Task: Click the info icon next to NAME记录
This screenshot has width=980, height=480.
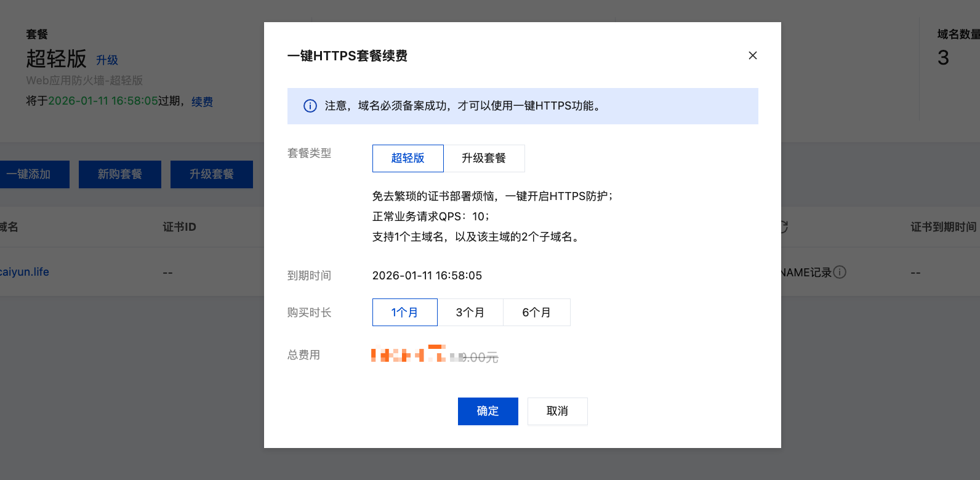Action: pyautogui.click(x=840, y=272)
